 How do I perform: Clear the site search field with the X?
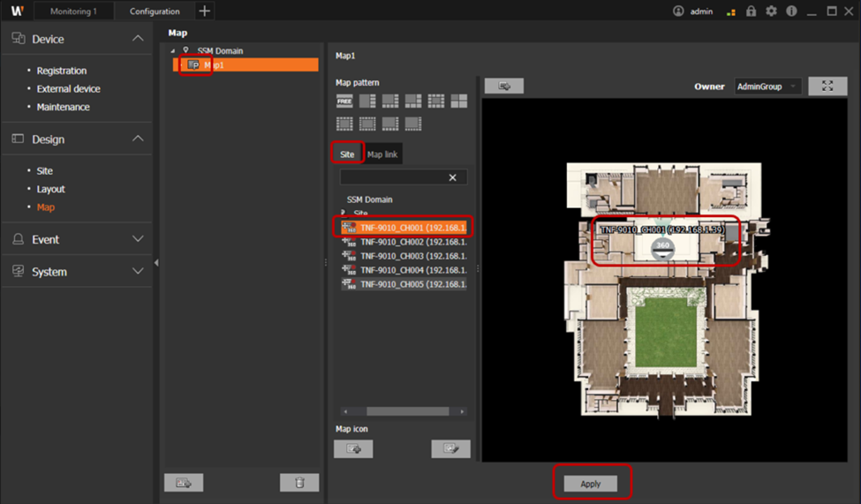(452, 177)
